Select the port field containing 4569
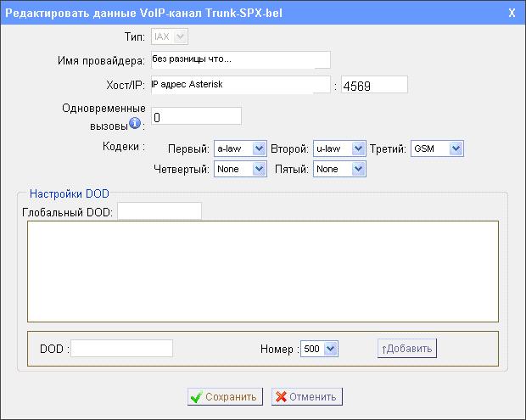The width and height of the screenshot is (526, 420). (x=374, y=85)
